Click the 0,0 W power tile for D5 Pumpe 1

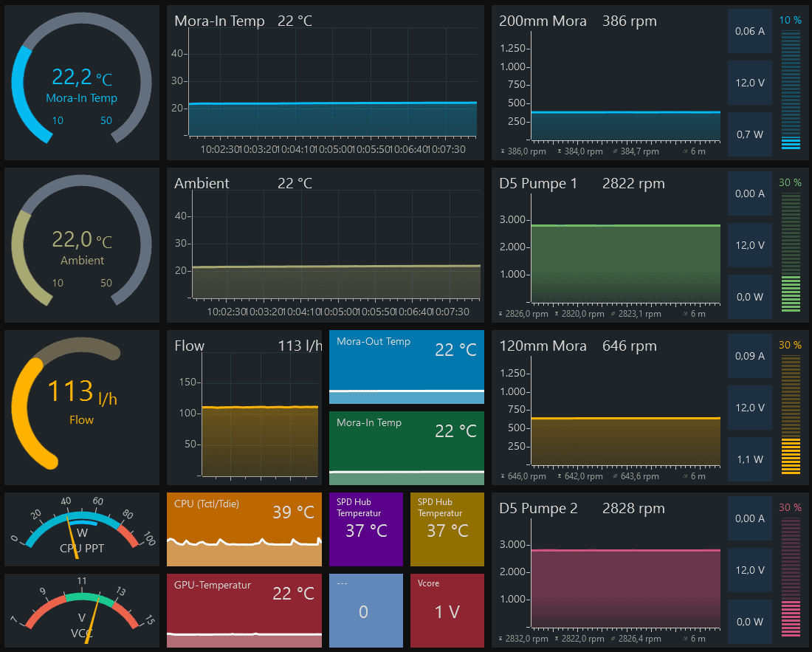pos(750,297)
